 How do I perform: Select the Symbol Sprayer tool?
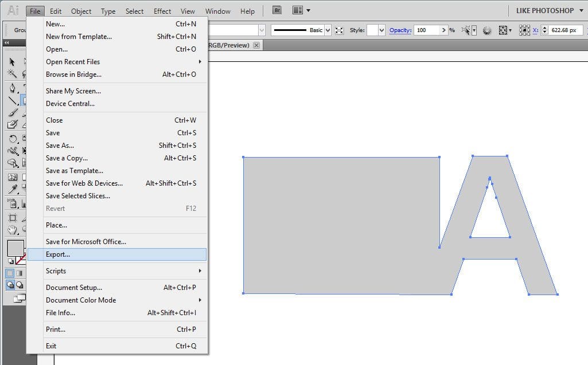pos(13,203)
